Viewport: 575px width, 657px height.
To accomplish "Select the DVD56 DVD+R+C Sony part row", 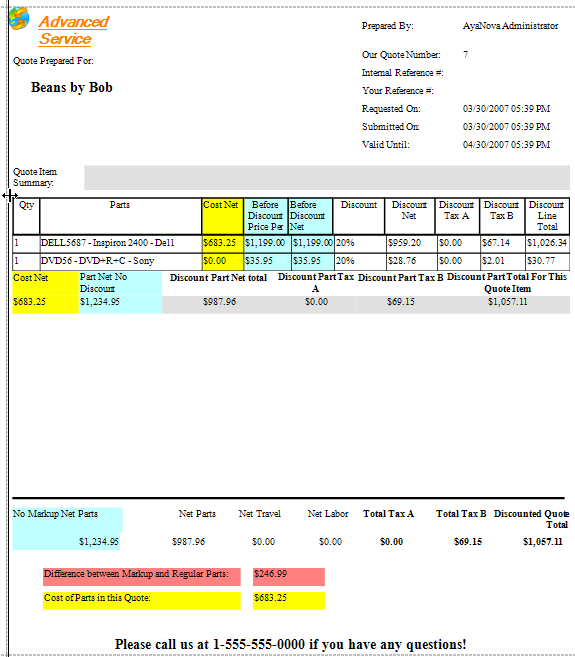I will pos(291,261).
